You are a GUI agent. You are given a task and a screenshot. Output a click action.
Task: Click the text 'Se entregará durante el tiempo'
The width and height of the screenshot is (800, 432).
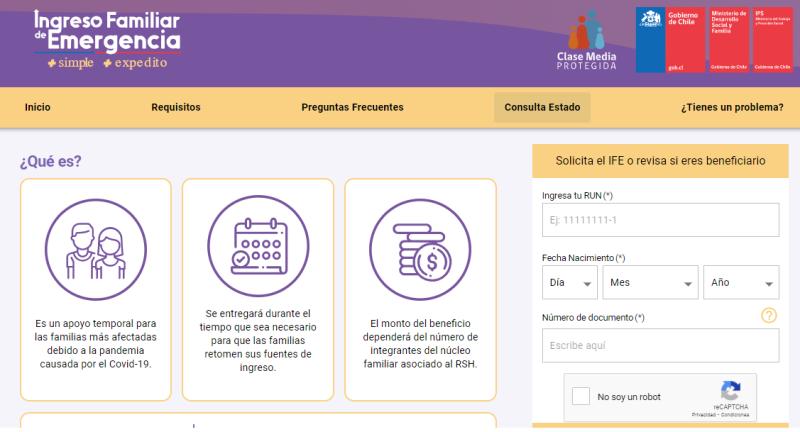click(258, 340)
